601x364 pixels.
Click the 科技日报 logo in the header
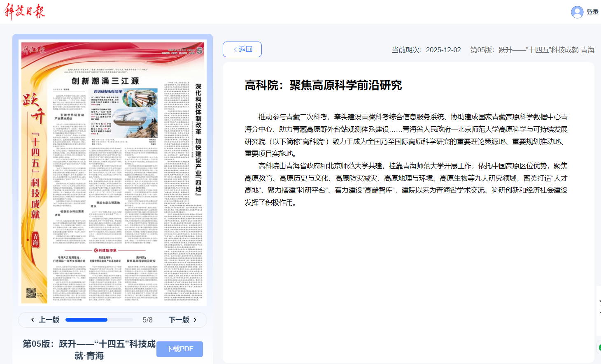click(x=25, y=12)
